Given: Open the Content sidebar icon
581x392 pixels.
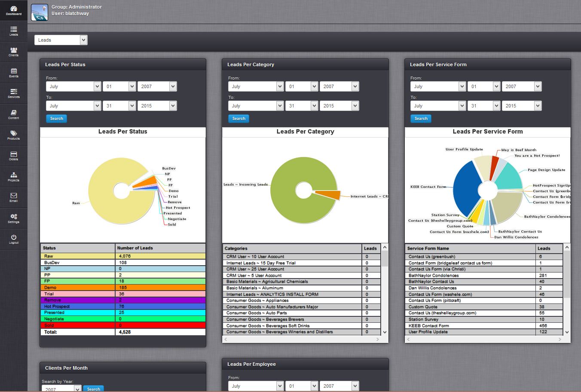Looking at the screenshot, I should click(13, 114).
